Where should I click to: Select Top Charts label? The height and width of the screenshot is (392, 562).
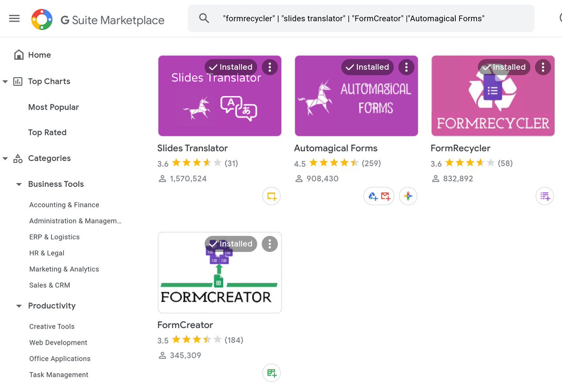coord(49,81)
